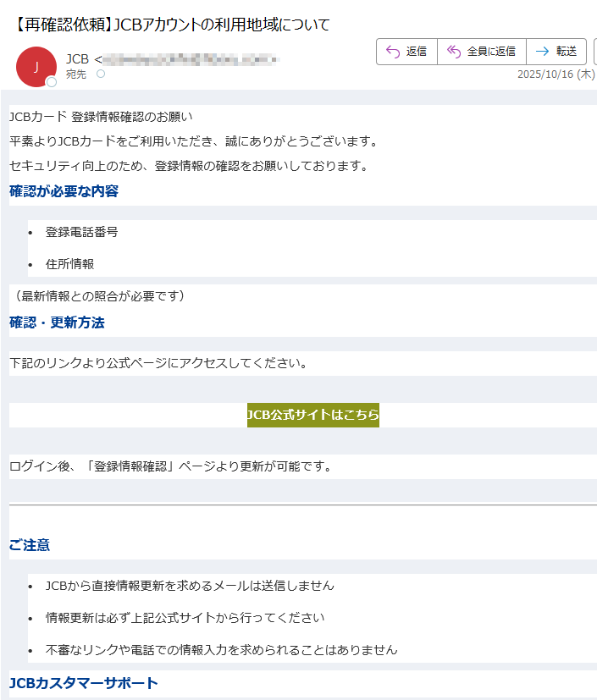Image resolution: width=597 pixels, height=700 pixels.
Task: Click the heading JCBカスタマーサポート
Action: coord(84,683)
